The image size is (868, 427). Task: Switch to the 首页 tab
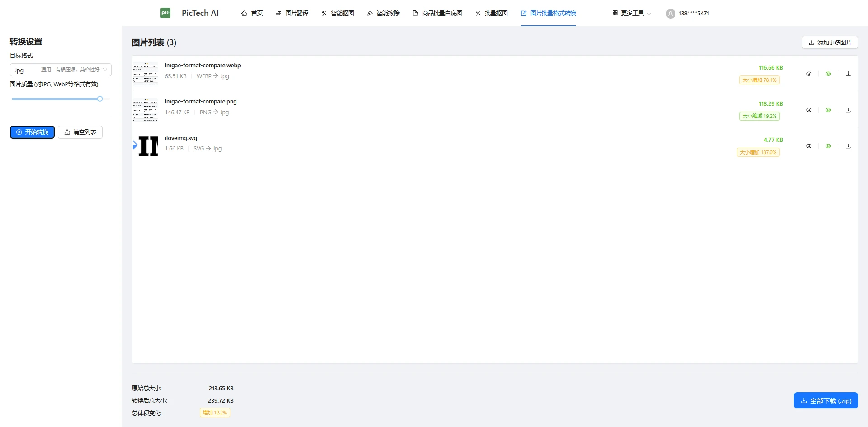[252, 13]
